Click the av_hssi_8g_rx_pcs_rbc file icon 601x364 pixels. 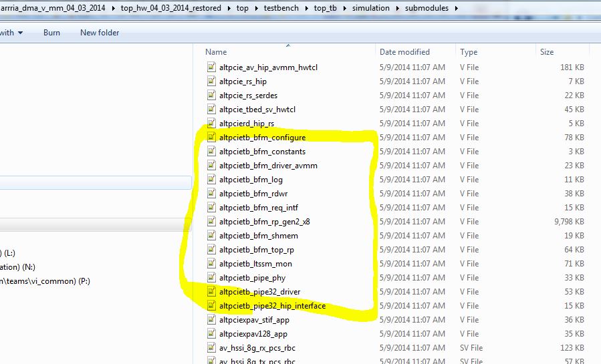[x=211, y=348]
